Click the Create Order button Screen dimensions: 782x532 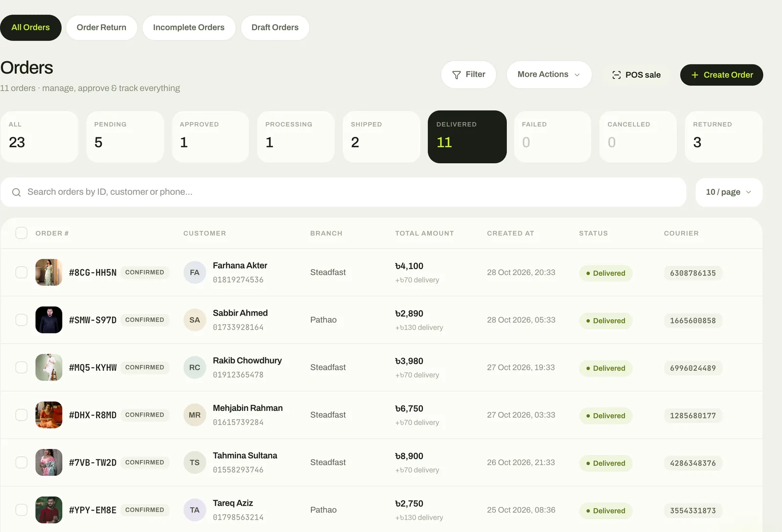tap(721, 75)
